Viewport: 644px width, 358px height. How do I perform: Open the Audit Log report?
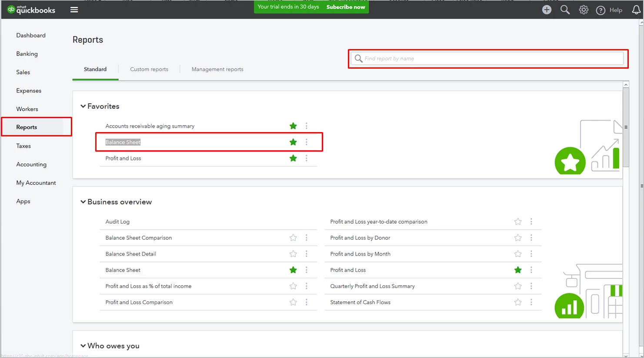117,222
